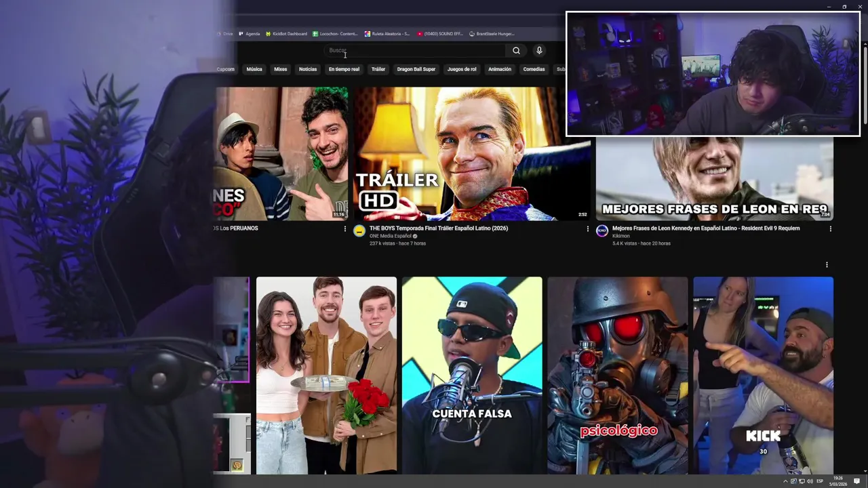
Task: Open the volume control in system tray
Action: click(809, 481)
